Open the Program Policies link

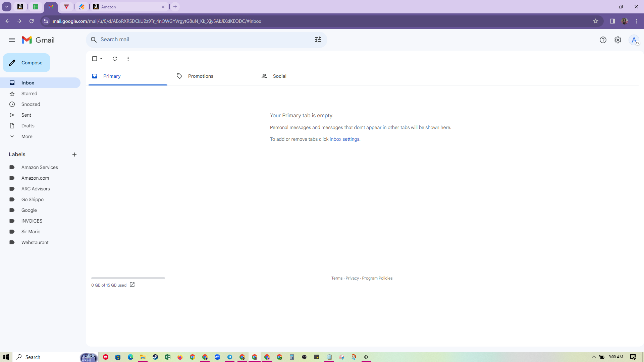pyautogui.click(x=377, y=278)
